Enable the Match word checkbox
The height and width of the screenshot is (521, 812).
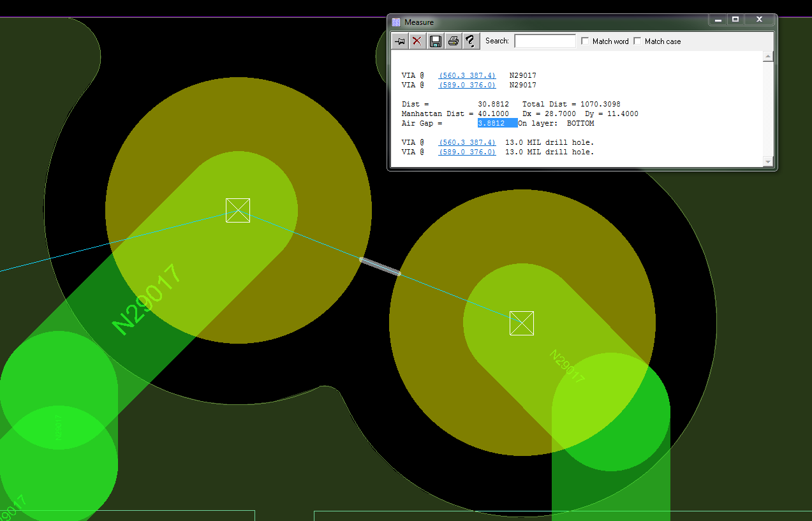coord(586,41)
